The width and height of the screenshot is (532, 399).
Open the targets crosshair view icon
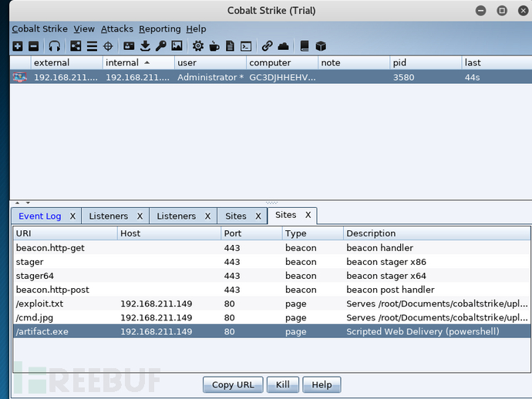click(108, 46)
